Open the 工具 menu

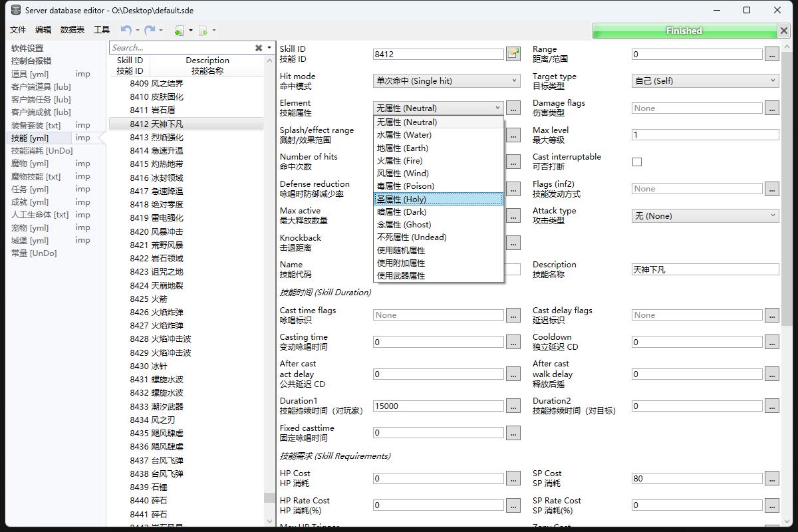[102, 30]
